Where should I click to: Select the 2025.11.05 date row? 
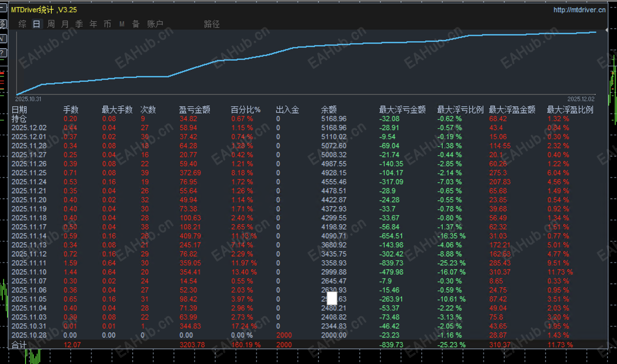pyautogui.click(x=29, y=299)
